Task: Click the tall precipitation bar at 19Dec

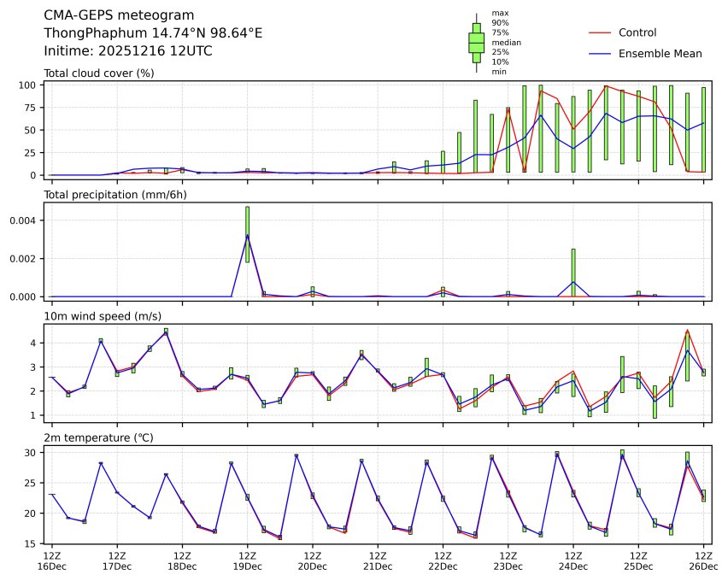Action: pyautogui.click(x=248, y=235)
